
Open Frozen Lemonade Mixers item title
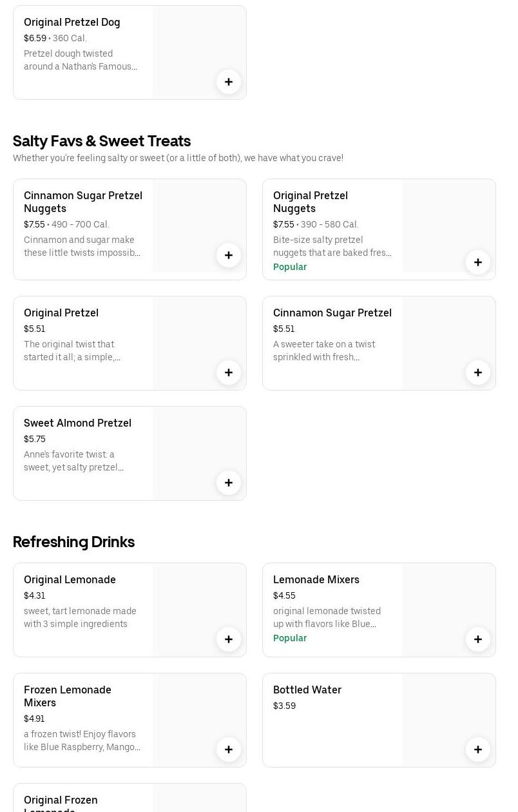point(68,696)
